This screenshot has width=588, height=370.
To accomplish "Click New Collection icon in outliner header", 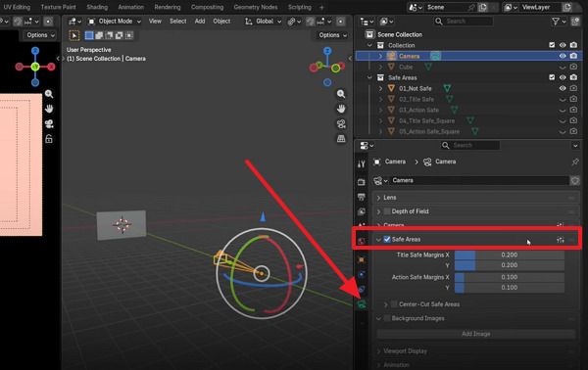I will tap(575, 22).
